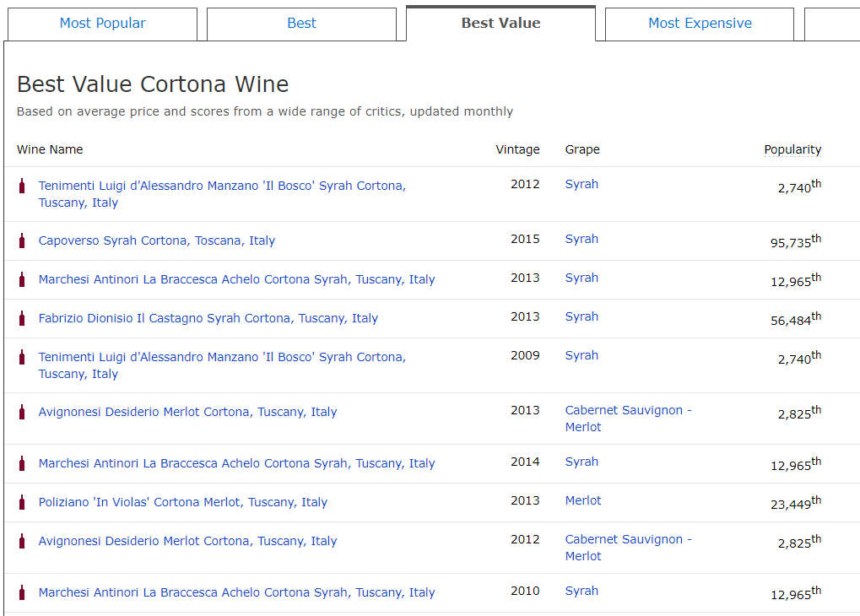Click the Syrah grape link in Fabrizio Dionisio row
860x616 pixels.
tap(581, 317)
